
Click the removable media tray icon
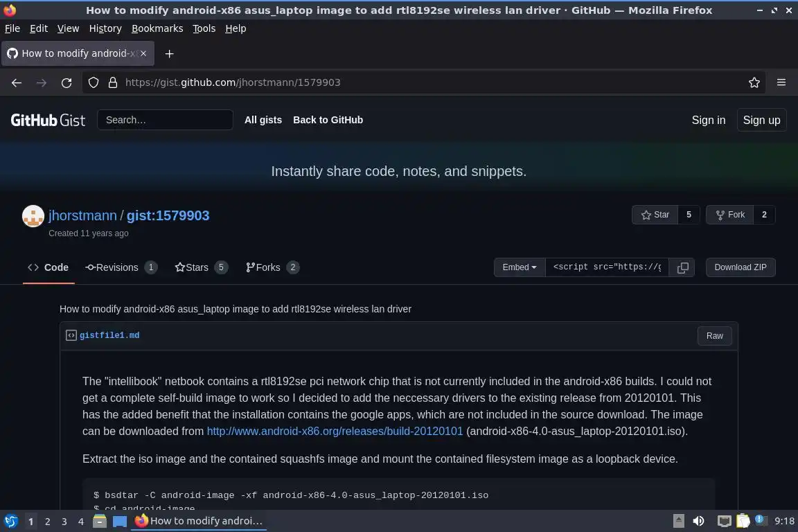click(x=678, y=522)
